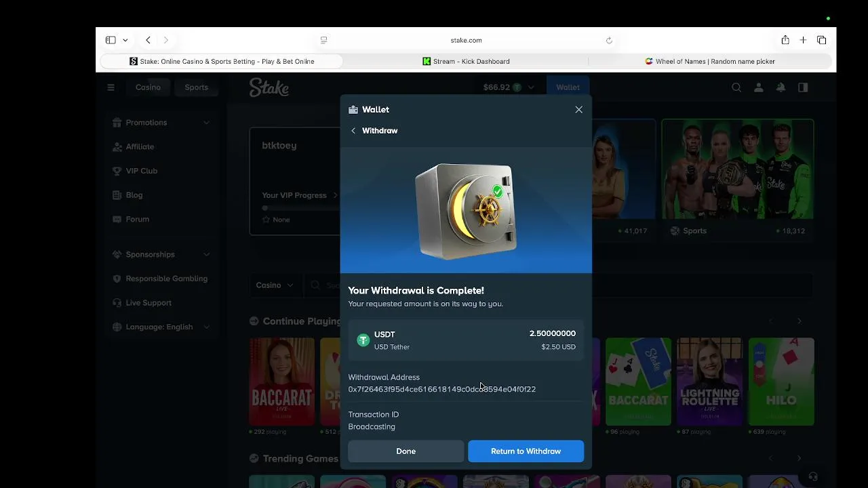Go back with Safari back arrow
868x488 pixels.
148,40
